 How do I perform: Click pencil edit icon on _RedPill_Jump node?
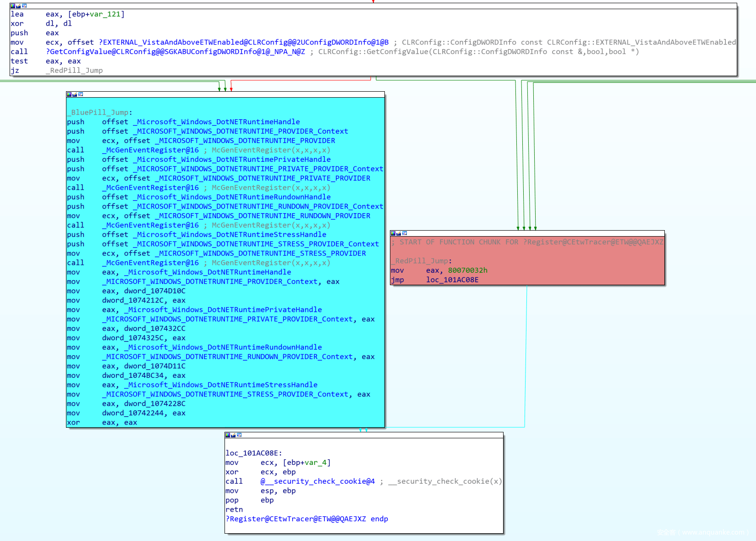[x=399, y=233]
